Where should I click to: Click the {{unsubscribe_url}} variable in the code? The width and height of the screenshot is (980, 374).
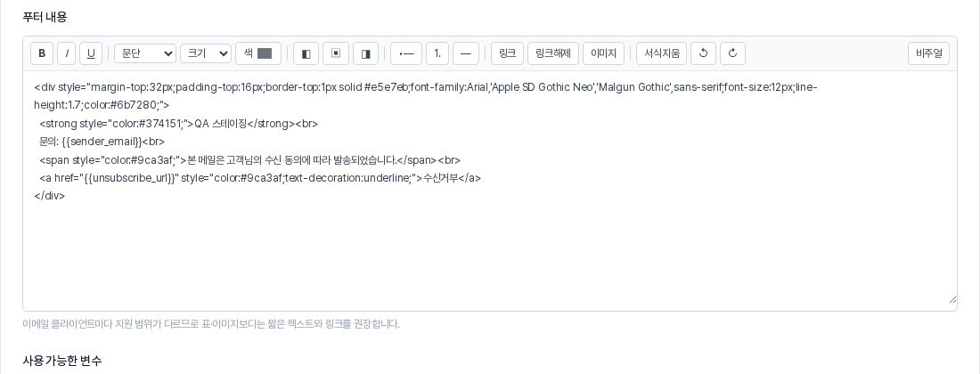(131, 178)
